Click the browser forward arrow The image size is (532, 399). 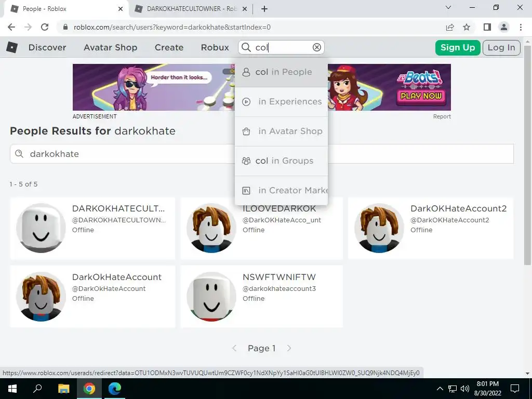[28, 27]
